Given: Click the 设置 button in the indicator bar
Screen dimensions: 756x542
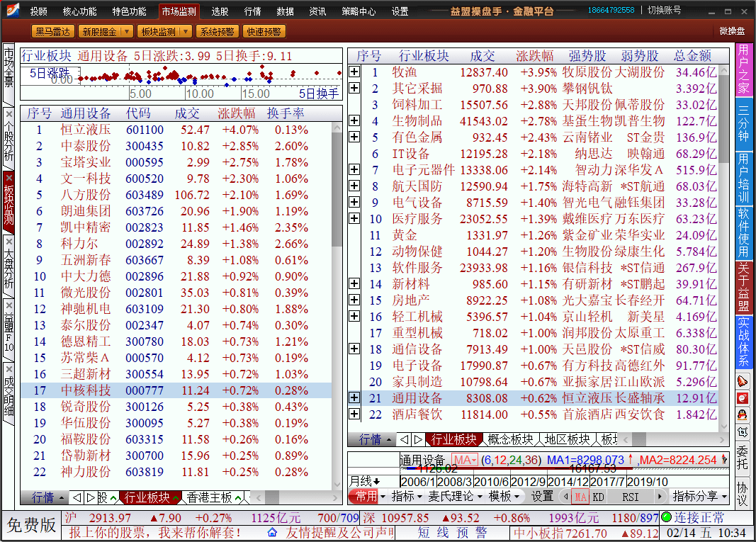Looking at the screenshot, I should tap(542, 496).
